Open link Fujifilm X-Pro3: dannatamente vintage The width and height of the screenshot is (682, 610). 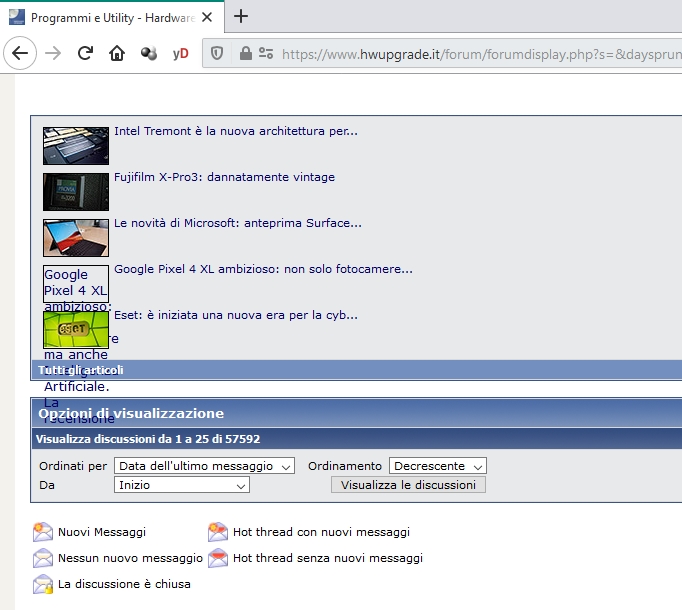tap(224, 177)
